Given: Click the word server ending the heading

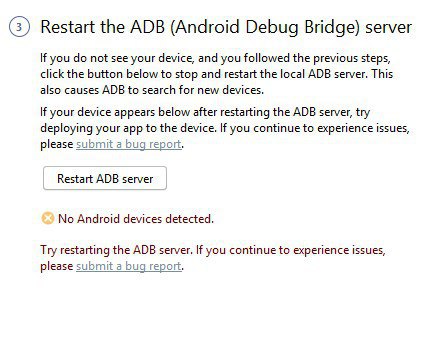Looking at the screenshot, I should pos(388,28).
